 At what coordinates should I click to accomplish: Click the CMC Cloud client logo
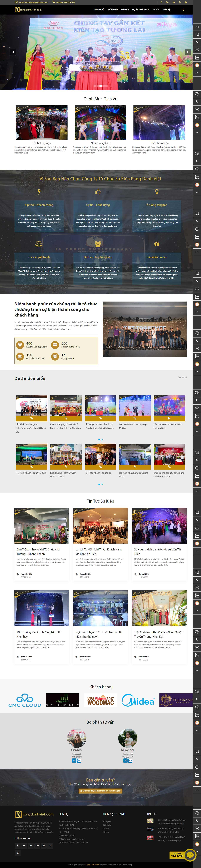point(25,700)
